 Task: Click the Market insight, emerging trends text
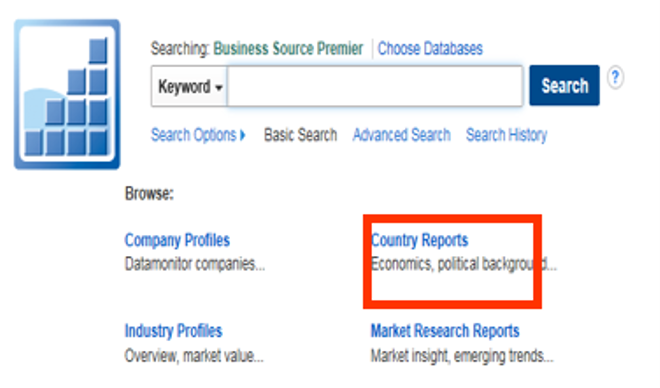(x=462, y=356)
